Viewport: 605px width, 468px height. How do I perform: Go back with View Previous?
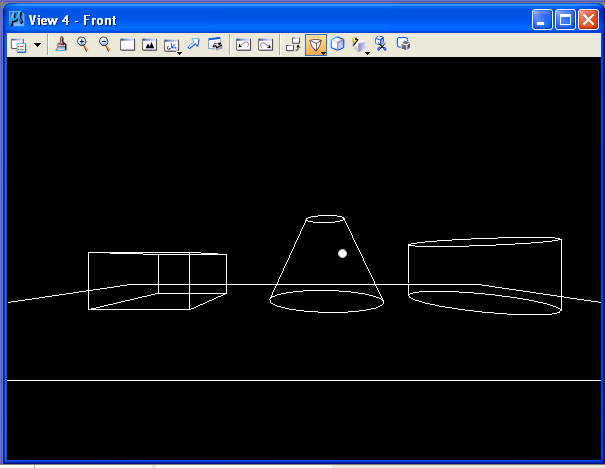click(x=243, y=45)
